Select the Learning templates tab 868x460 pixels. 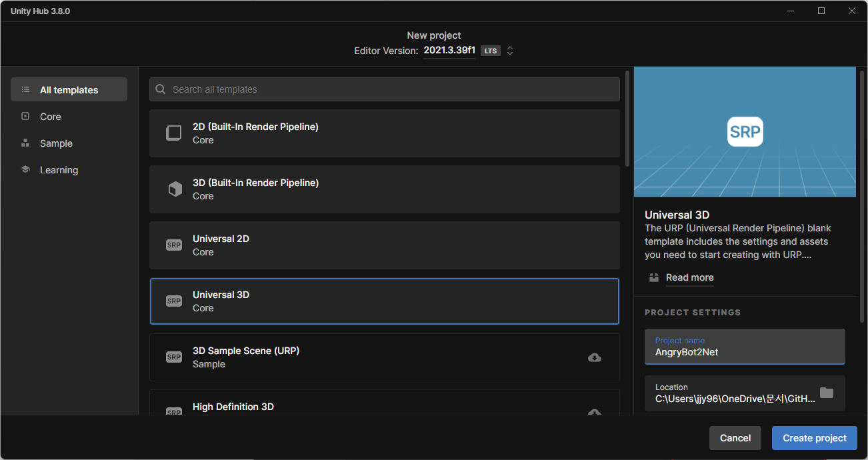point(69,169)
